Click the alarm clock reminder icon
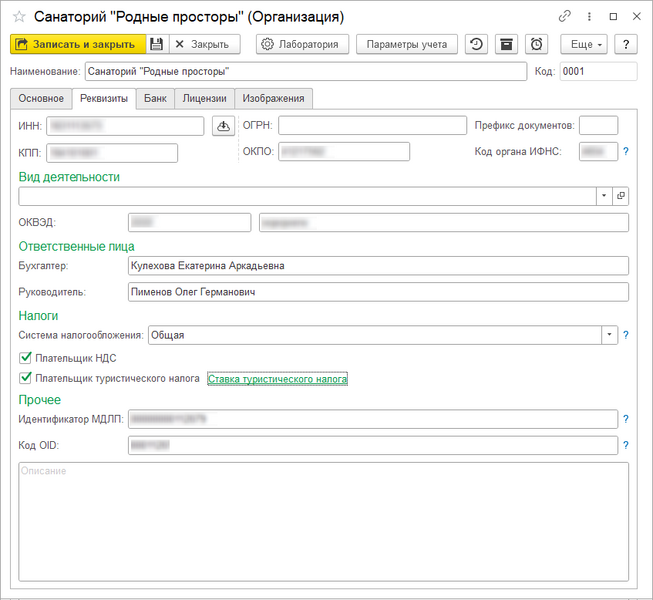 tap(538, 44)
